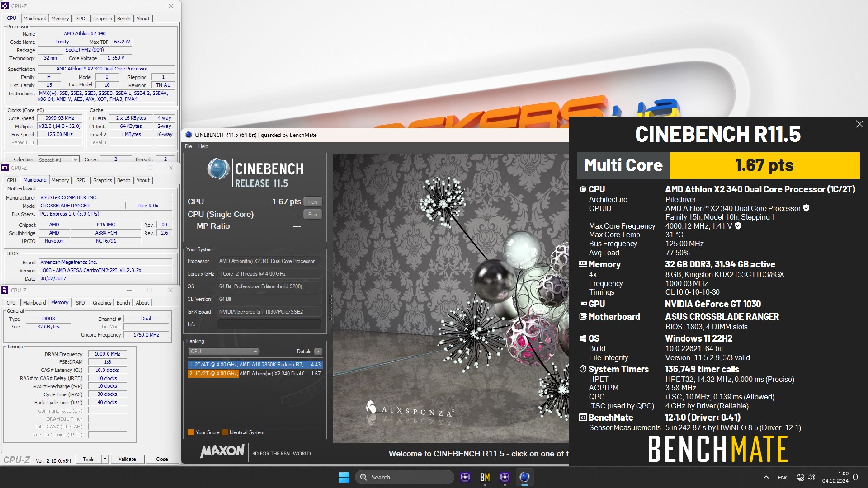868x488 pixels.
Task: Open Mainboard tab in bottom CPU-Z window
Action: (34, 303)
